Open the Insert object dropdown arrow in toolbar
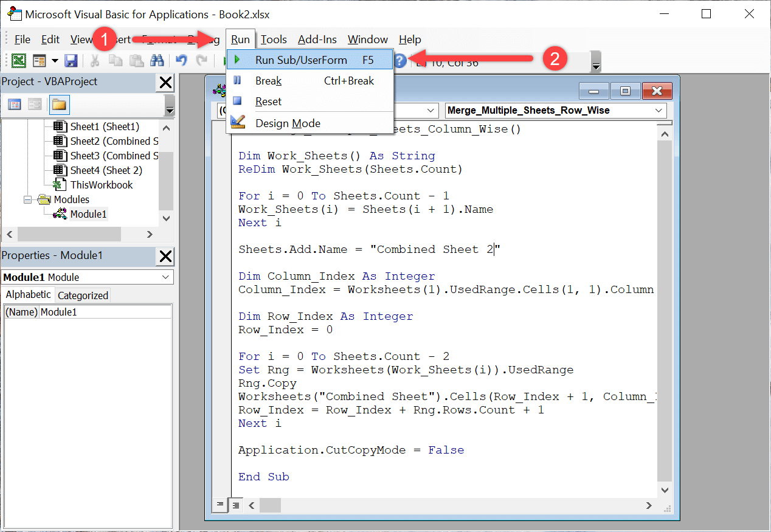 (x=55, y=60)
